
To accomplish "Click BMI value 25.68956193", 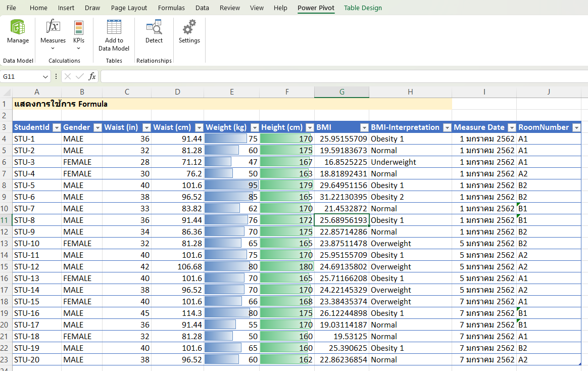I will 341,220.
